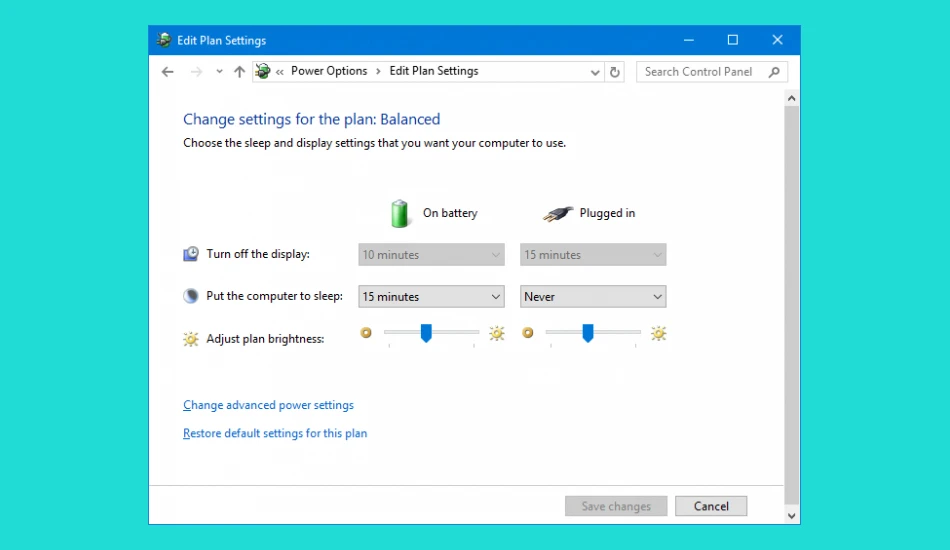
Task: Go back using the back arrow
Action: click(168, 71)
